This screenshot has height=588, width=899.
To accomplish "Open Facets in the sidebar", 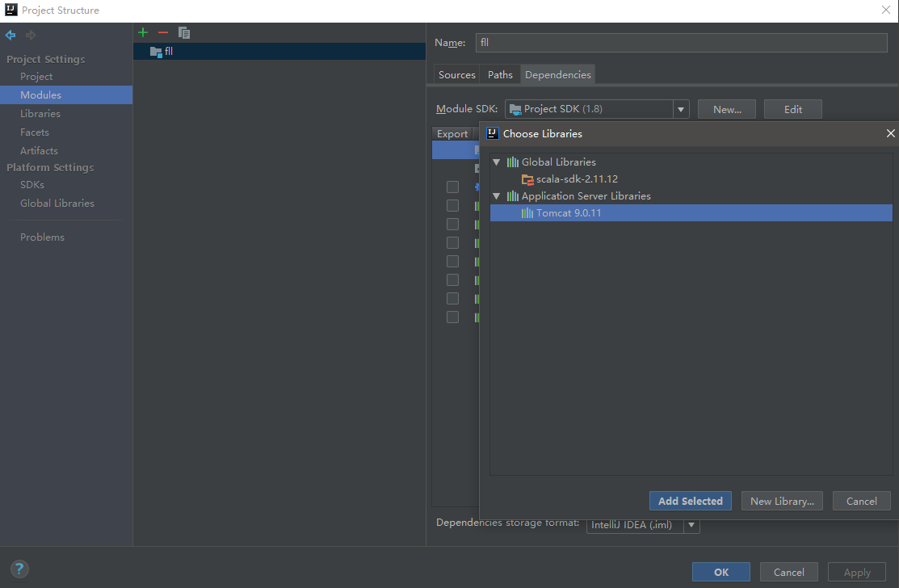I will pos(35,132).
